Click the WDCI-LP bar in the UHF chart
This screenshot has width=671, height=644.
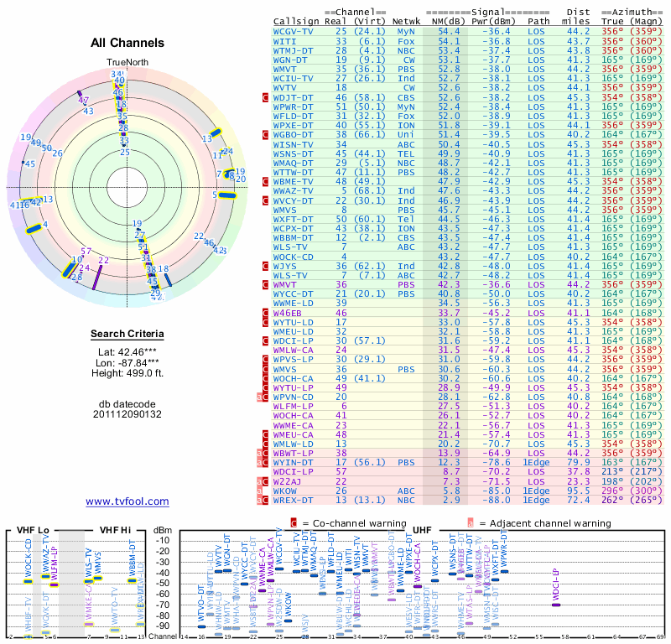click(x=556, y=605)
